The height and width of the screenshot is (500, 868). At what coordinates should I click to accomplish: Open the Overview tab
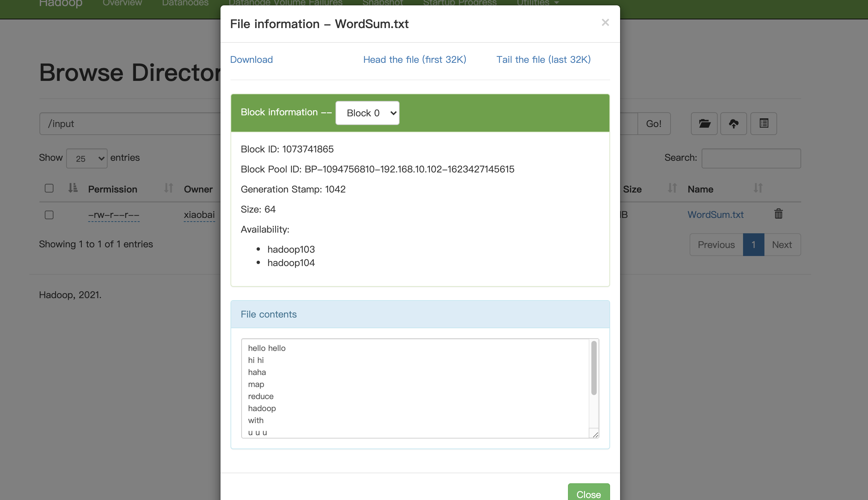[x=122, y=3]
